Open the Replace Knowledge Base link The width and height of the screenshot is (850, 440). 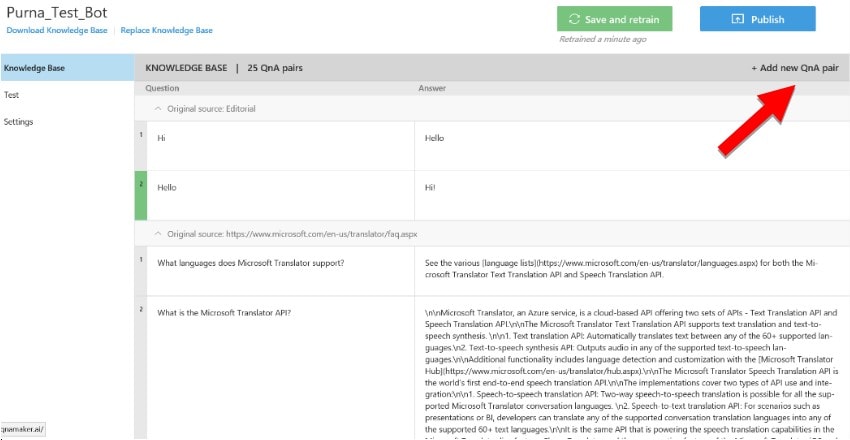pyautogui.click(x=166, y=31)
